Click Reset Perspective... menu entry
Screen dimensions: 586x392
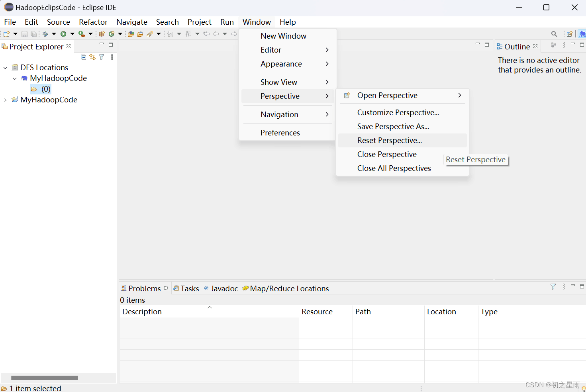click(x=402, y=140)
